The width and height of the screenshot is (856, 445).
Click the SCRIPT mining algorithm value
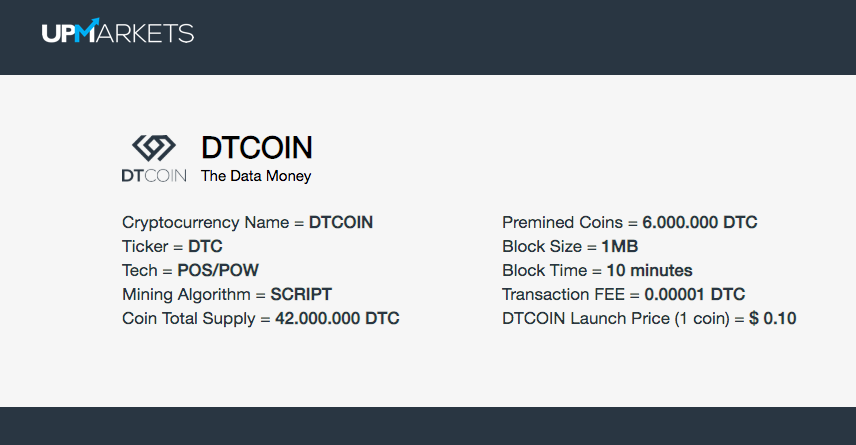click(x=301, y=294)
